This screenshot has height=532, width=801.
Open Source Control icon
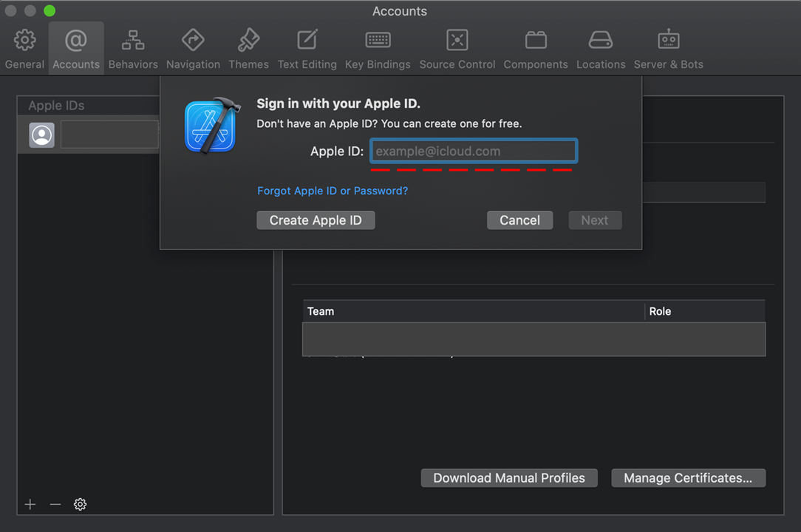tap(457, 40)
